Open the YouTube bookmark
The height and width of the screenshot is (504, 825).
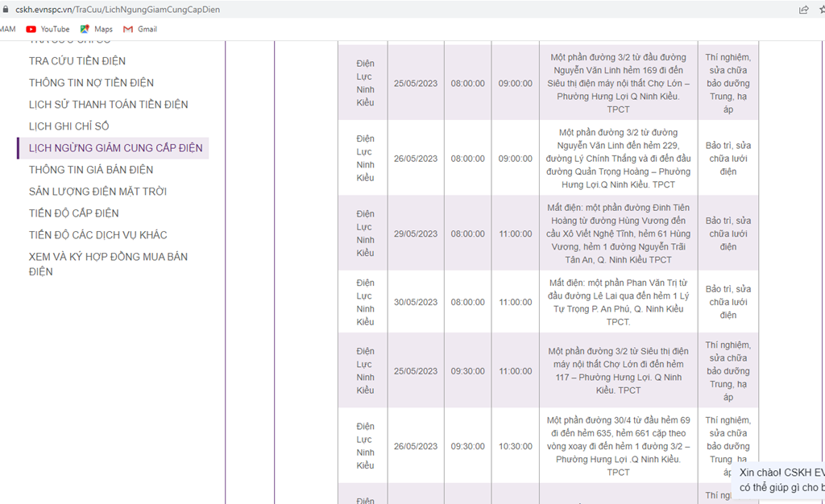pyautogui.click(x=48, y=29)
